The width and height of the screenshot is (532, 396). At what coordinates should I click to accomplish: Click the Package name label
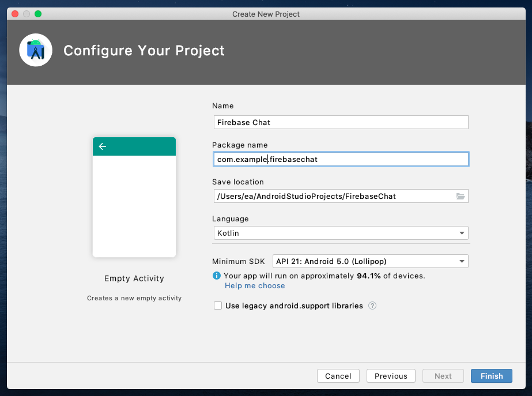tap(240, 145)
